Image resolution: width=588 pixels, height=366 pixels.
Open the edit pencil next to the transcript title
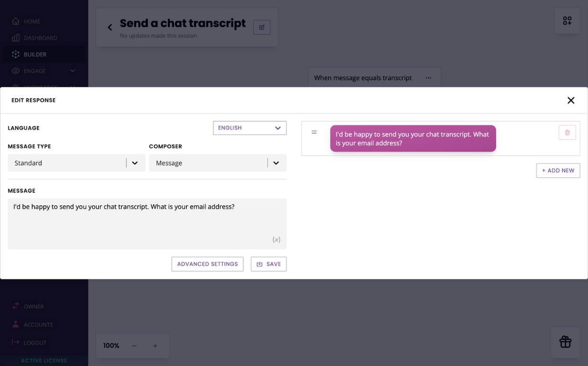click(x=262, y=27)
